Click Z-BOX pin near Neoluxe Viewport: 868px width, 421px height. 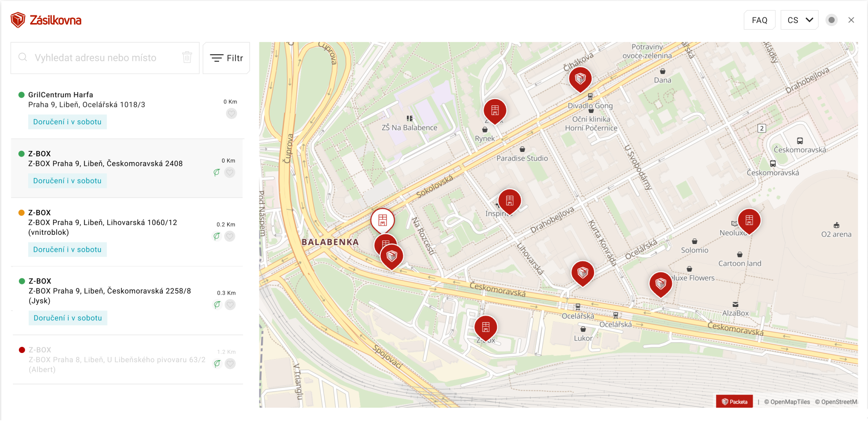(749, 221)
